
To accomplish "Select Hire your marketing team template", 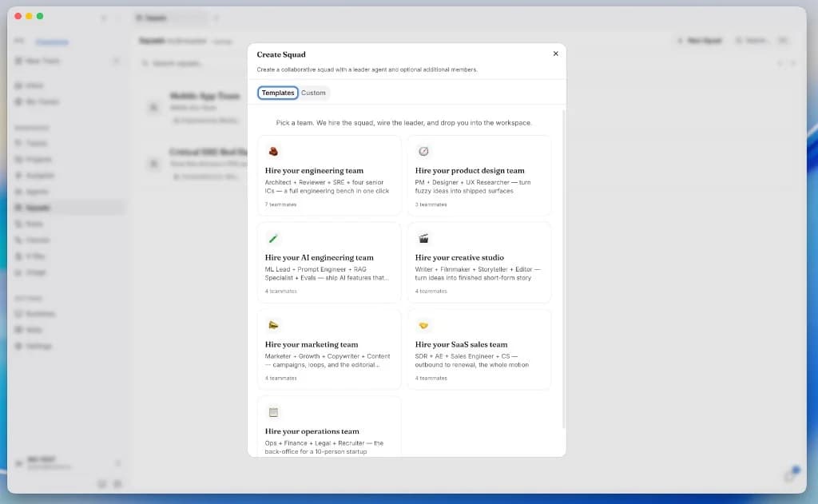I will 329,349.
